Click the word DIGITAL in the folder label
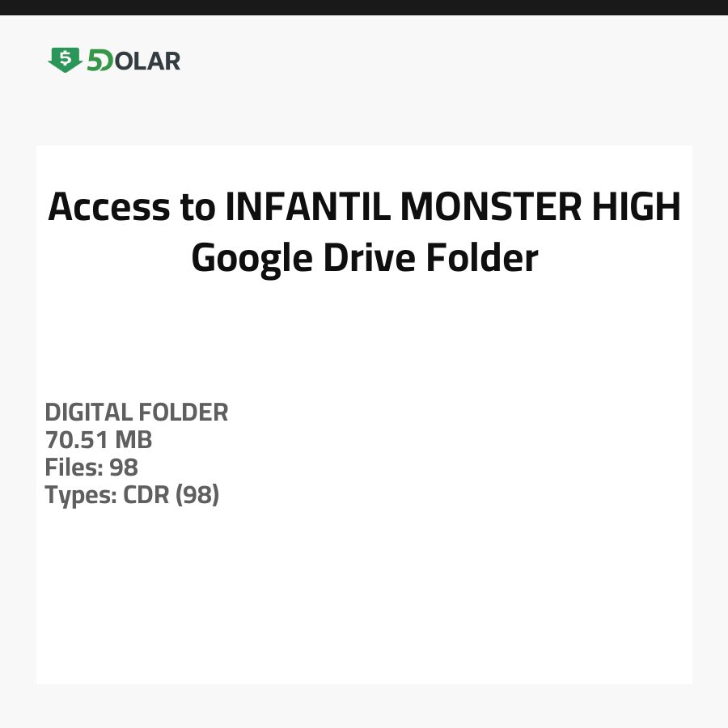Image resolution: width=728 pixels, height=728 pixels. (88, 413)
